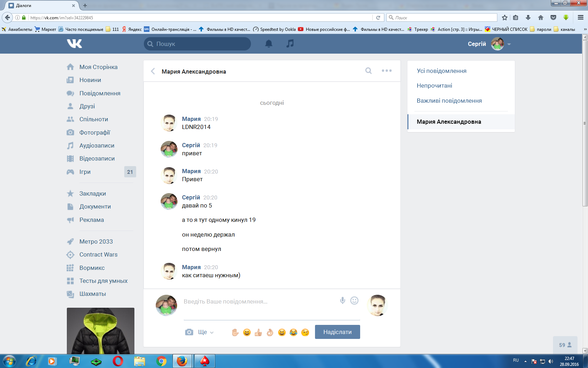
Task: Open Фотографії in sidebar
Action: (94, 132)
